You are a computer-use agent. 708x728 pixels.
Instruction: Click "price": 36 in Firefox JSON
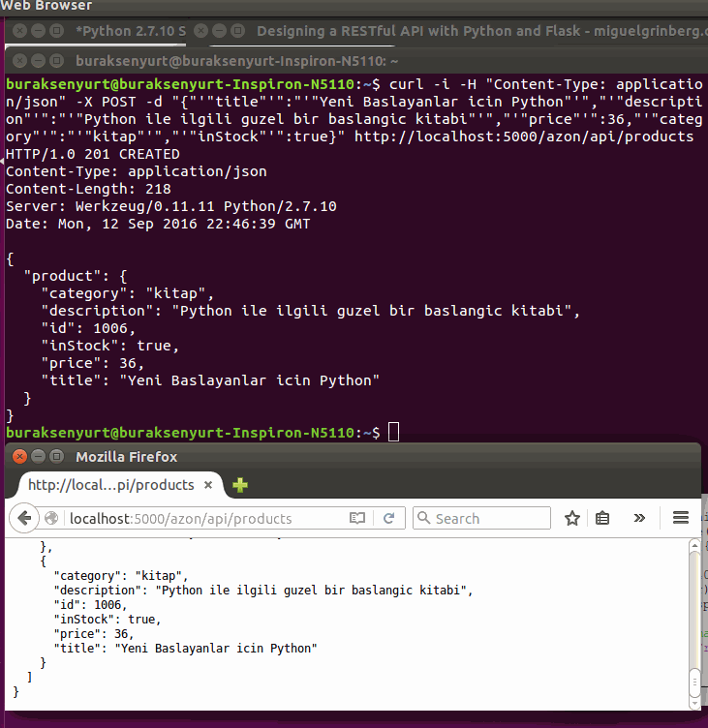[x=94, y=634]
